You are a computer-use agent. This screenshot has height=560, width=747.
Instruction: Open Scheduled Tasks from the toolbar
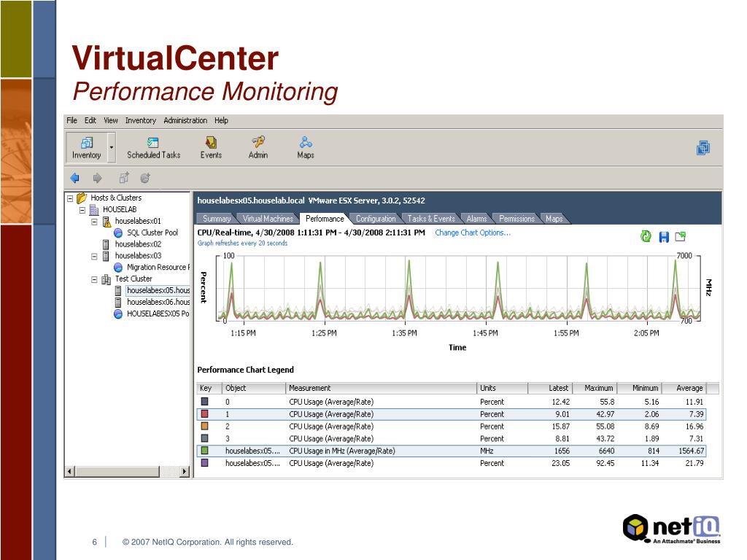153,148
